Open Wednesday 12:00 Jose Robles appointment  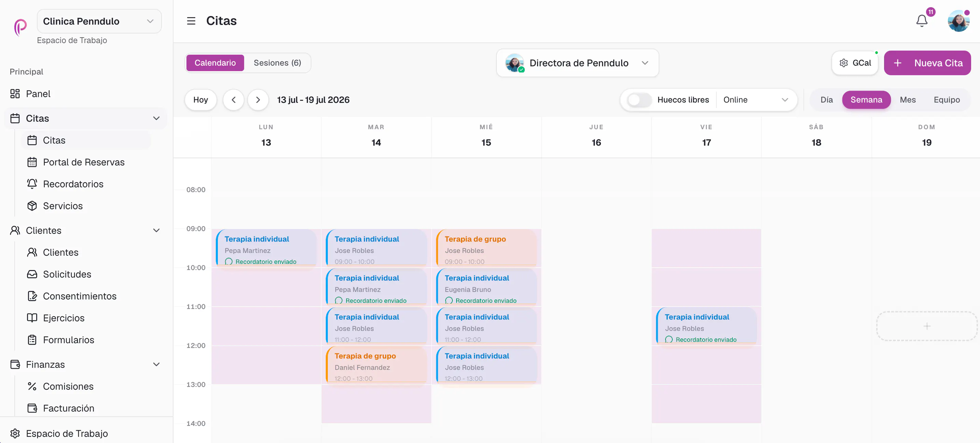pyautogui.click(x=486, y=364)
